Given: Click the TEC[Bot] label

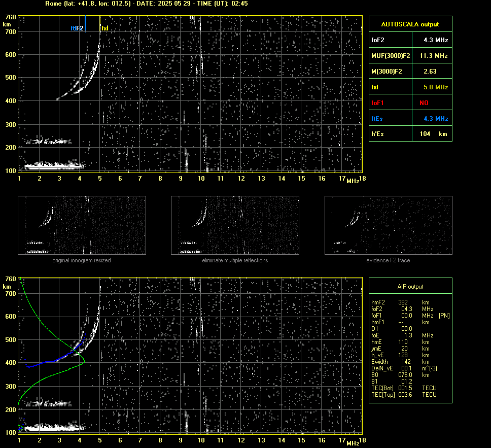Looking at the screenshot, I should click(382, 388).
